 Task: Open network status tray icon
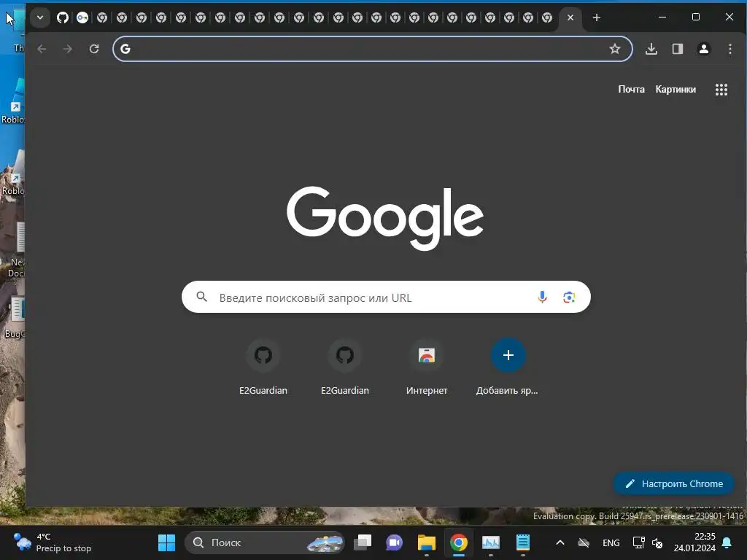[x=638, y=542]
